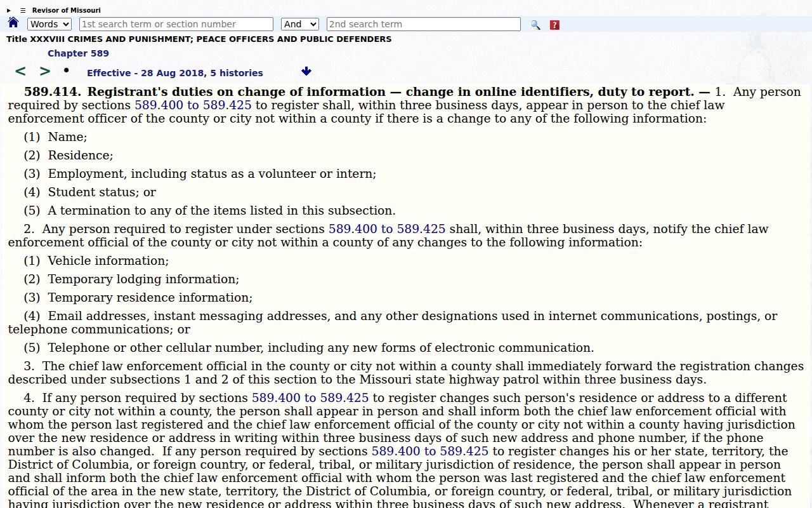Click subsection 3 about Missouri state highway patrol
The image size is (812, 508).
tap(406, 373)
